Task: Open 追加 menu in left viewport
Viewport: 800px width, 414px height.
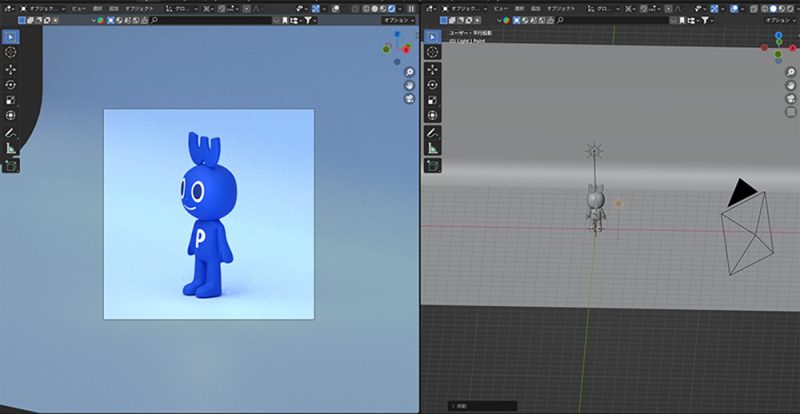Action: click(x=114, y=9)
